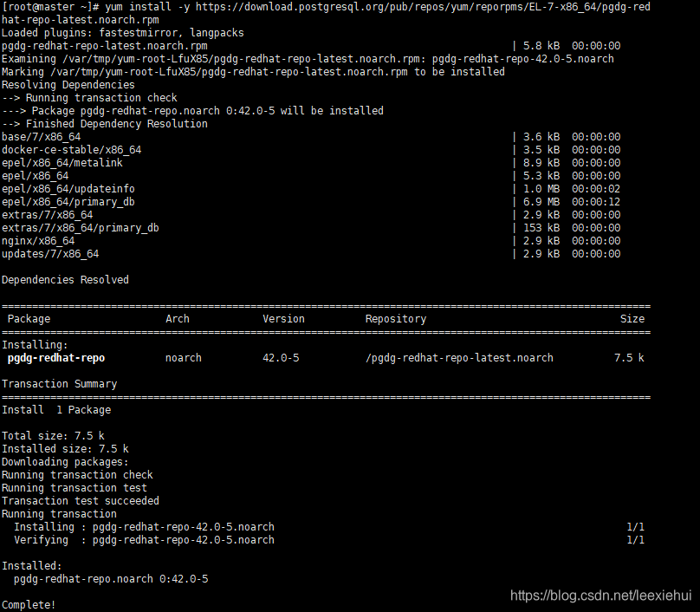This screenshot has height=612, width=700.
Task: Click the 'Install 1 Package' line
Action: click(56, 410)
